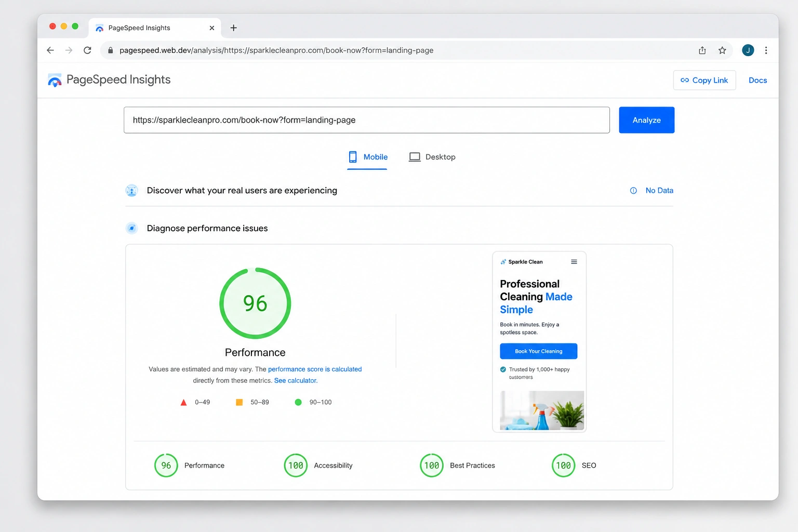Click the large 96 performance gauge

(x=255, y=303)
